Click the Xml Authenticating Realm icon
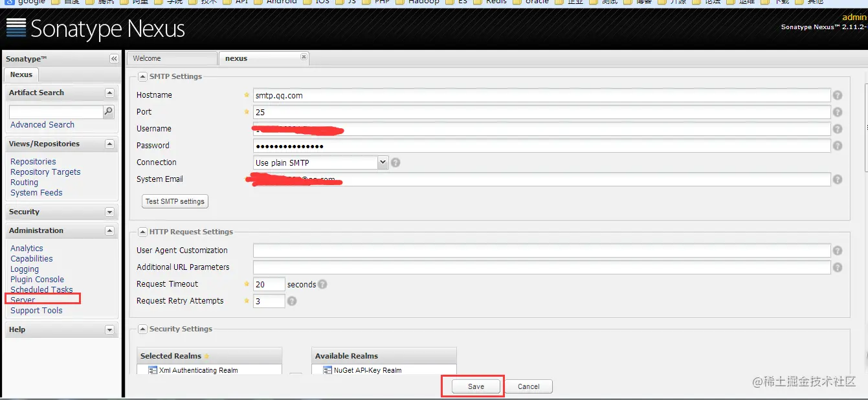Viewport: 868px width, 400px height. click(x=153, y=370)
